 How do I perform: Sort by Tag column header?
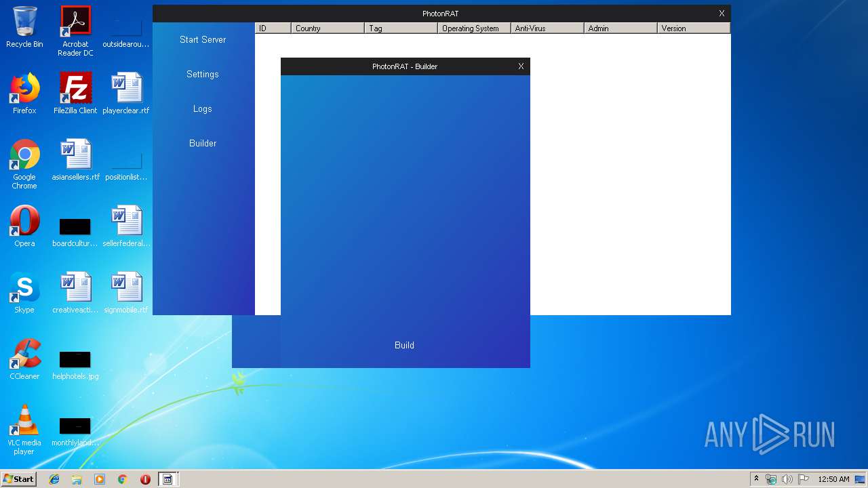401,28
